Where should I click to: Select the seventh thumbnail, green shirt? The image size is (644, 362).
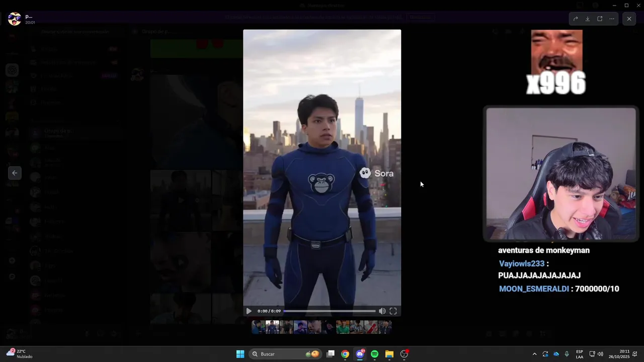(x=343, y=327)
